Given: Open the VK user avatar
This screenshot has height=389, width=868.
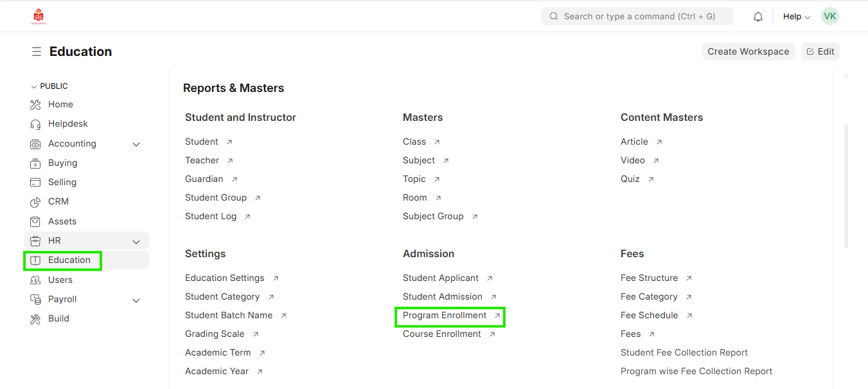Looking at the screenshot, I should pyautogui.click(x=829, y=17).
